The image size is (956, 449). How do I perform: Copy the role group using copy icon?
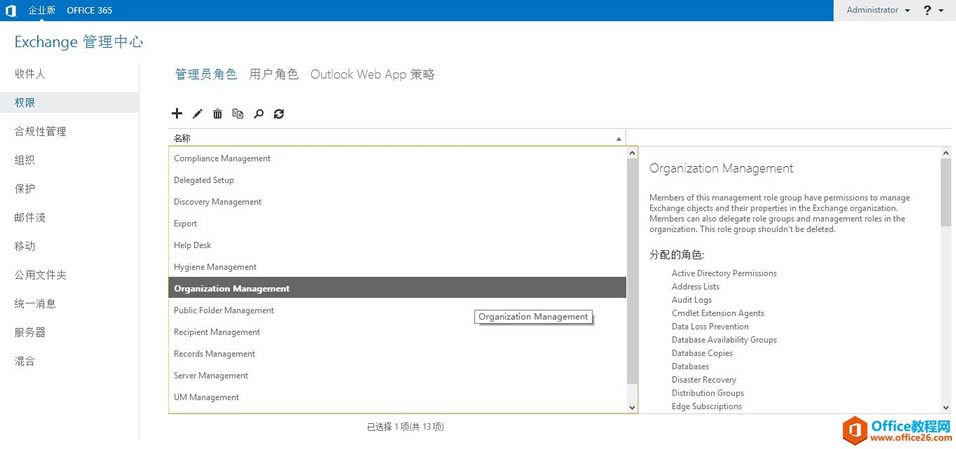(238, 113)
